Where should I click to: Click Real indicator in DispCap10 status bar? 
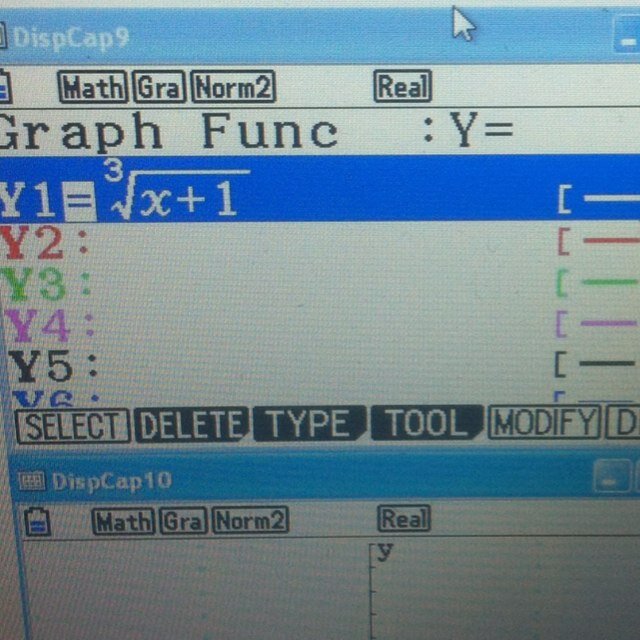click(x=404, y=518)
